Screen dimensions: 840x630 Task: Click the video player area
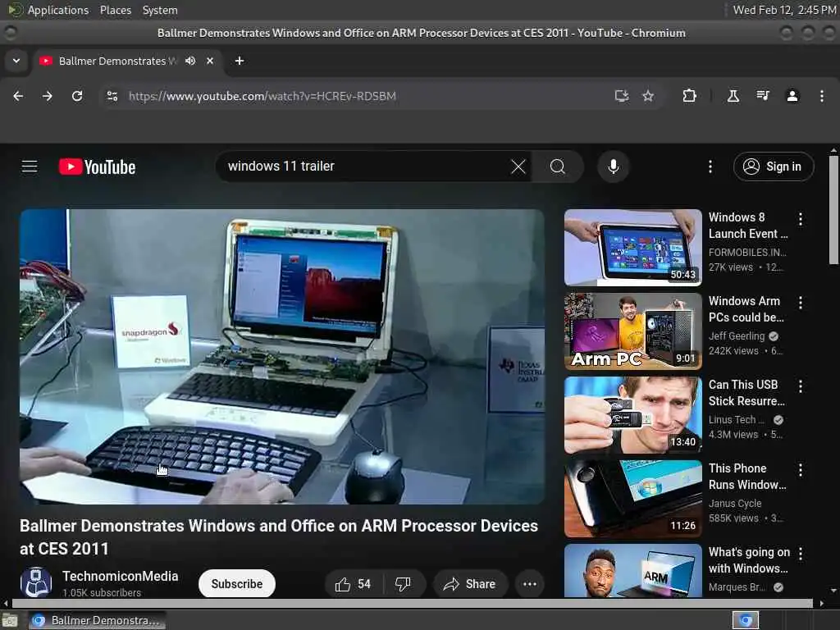(x=282, y=356)
